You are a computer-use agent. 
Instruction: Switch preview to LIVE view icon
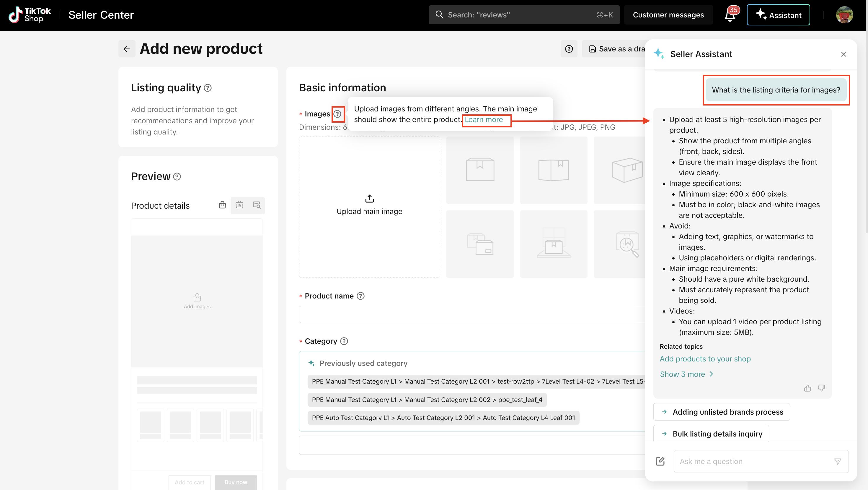[x=239, y=205]
